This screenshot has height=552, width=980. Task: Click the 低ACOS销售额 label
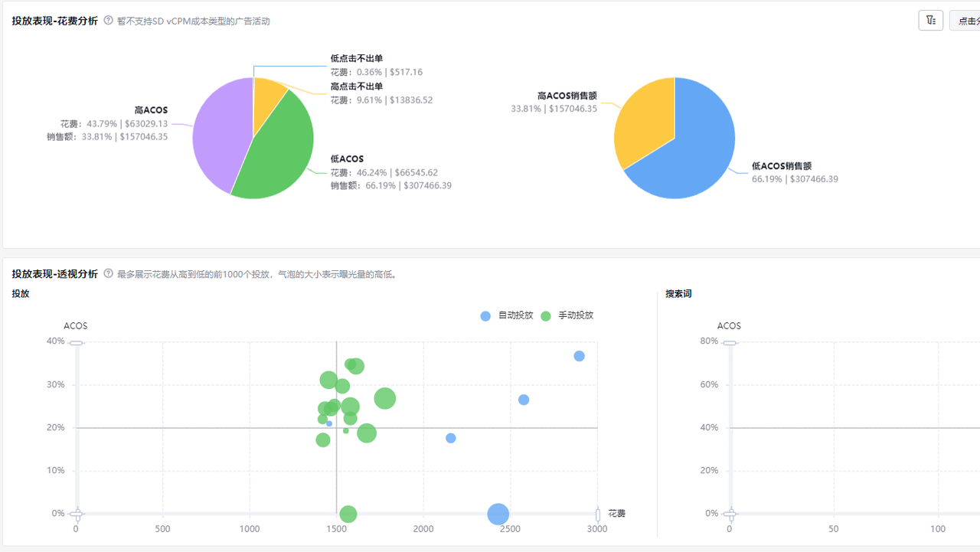coord(782,166)
